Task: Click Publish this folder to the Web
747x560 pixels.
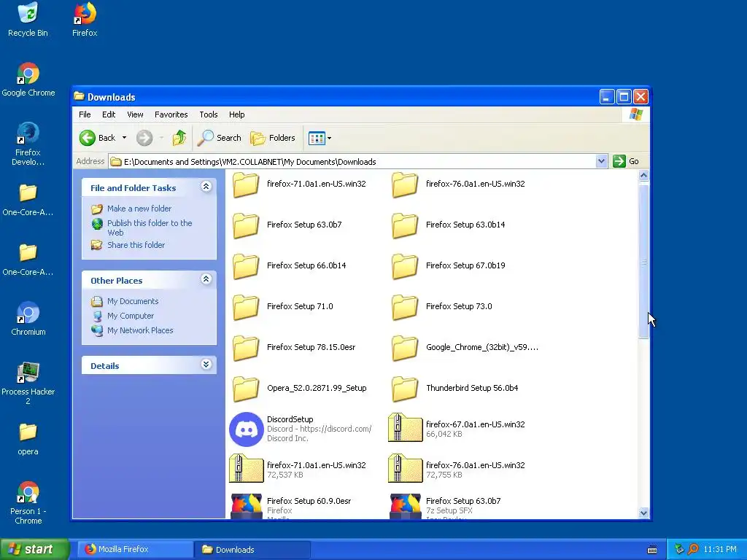Action: 150,227
